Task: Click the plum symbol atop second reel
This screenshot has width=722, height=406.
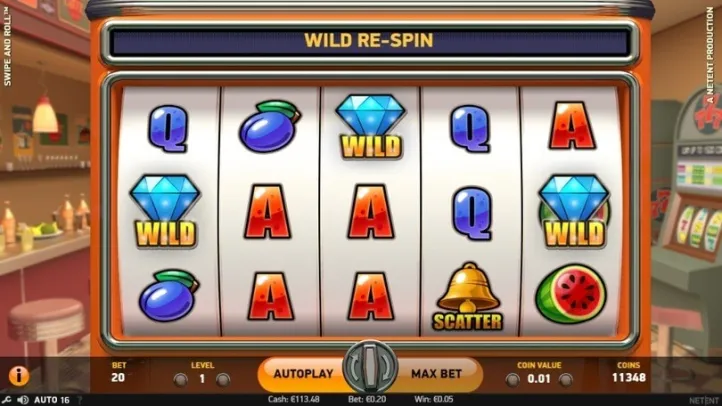Action: pos(270,127)
